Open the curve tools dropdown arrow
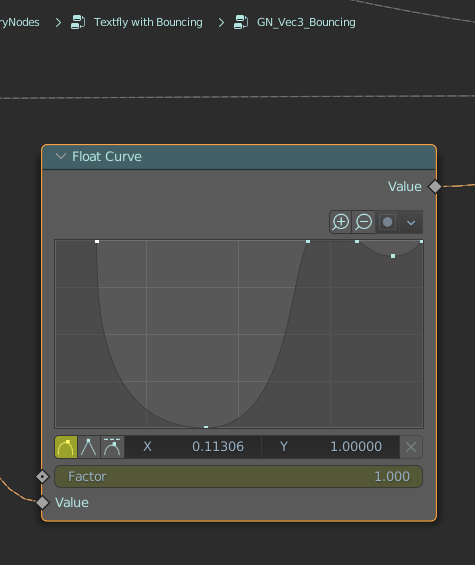Viewport: 475px width, 565px height. [411, 222]
